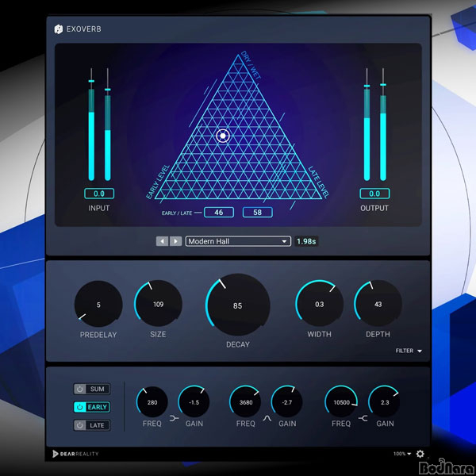This screenshot has height=476, width=476.
Task: Click the high shelf Freq knob 10500
Action: pos(341,402)
